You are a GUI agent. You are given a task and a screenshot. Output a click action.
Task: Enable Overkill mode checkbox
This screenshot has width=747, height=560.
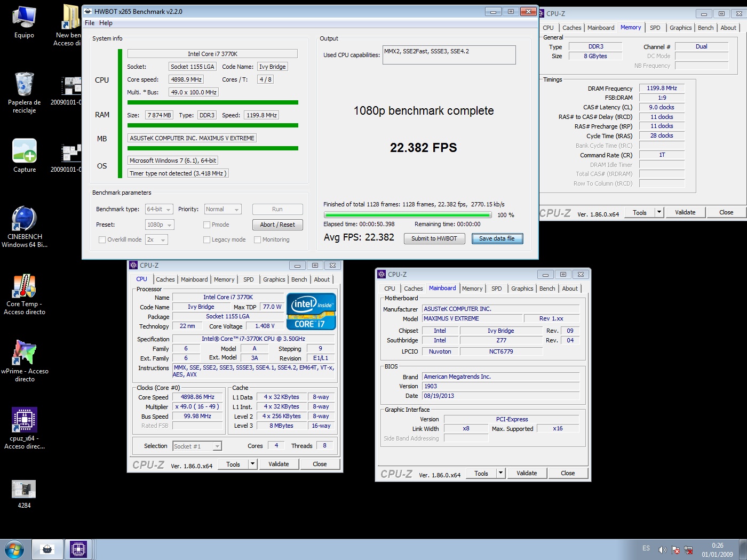(102, 240)
